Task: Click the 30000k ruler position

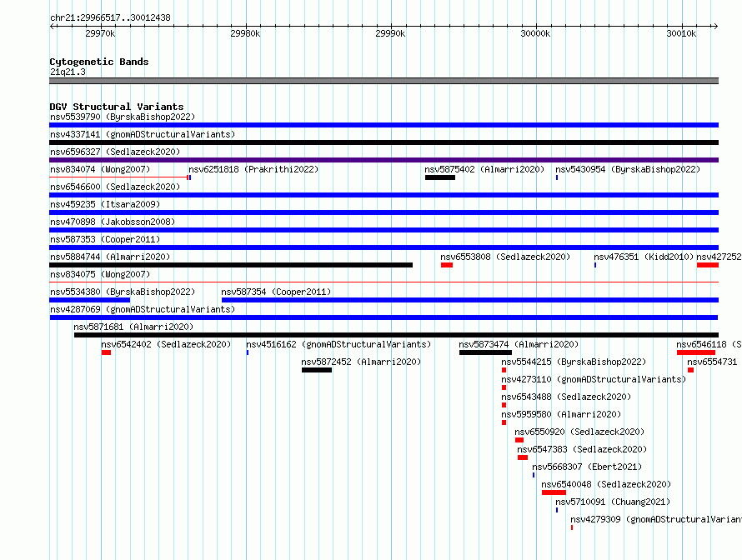Action: [x=535, y=33]
